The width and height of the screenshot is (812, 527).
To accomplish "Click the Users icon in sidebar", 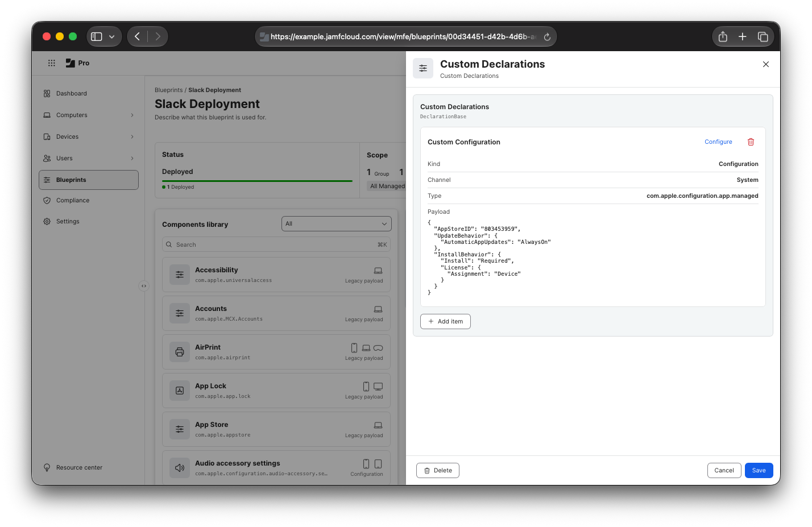I will (47, 158).
